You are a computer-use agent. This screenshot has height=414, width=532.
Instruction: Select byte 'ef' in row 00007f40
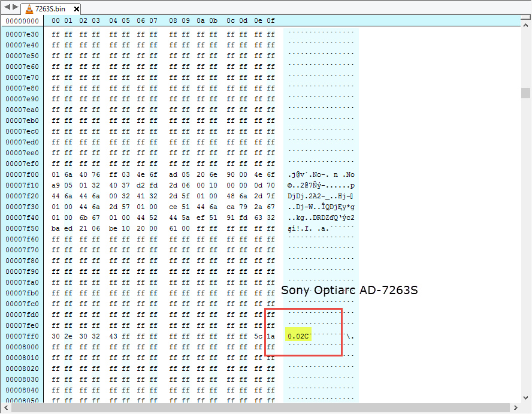(201, 217)
